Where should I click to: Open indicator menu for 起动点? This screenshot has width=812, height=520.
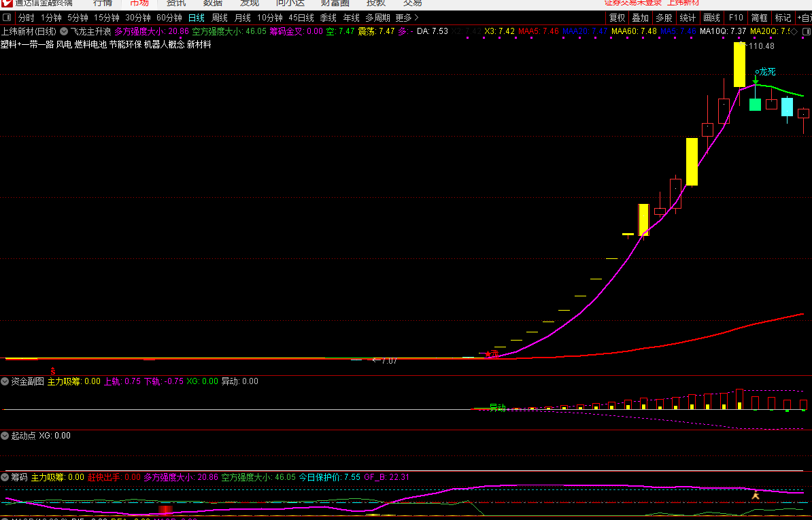5,436
